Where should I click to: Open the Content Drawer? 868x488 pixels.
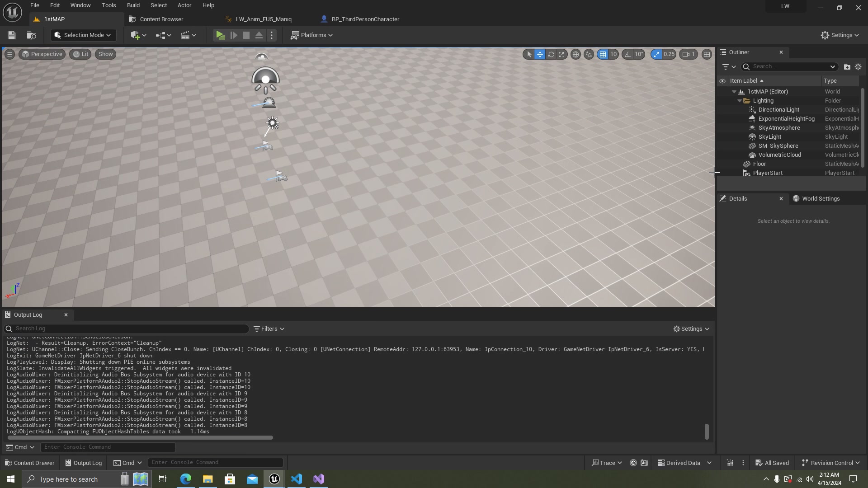(29, 463)
